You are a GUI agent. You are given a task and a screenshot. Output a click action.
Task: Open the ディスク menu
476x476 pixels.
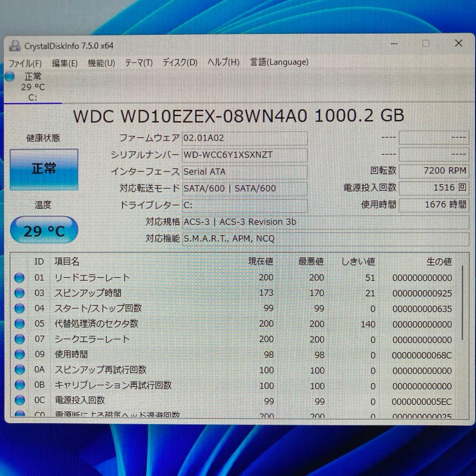(179, 63)
